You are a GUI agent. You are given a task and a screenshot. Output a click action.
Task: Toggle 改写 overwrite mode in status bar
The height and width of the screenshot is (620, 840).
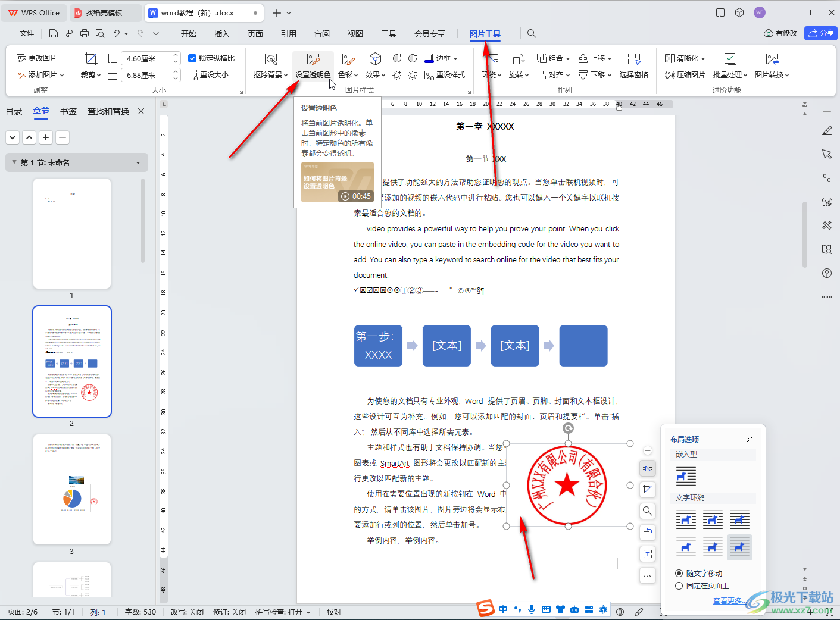click(187, 612)
